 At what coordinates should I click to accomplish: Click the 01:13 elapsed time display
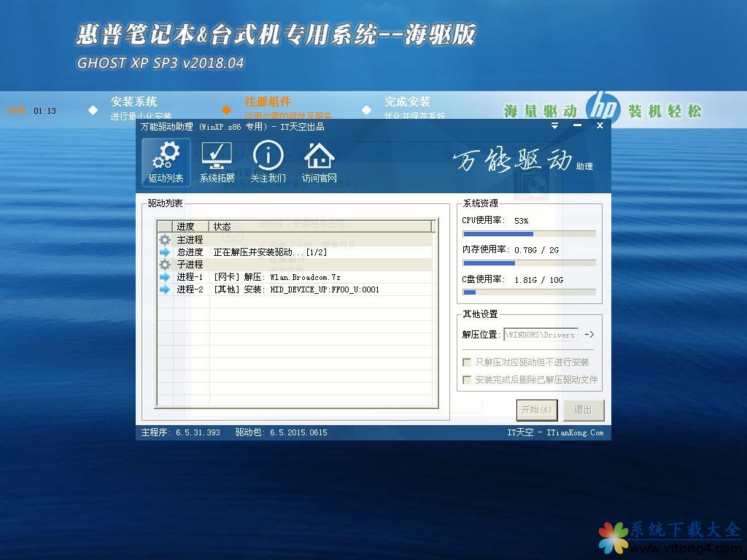pos(44,111)
